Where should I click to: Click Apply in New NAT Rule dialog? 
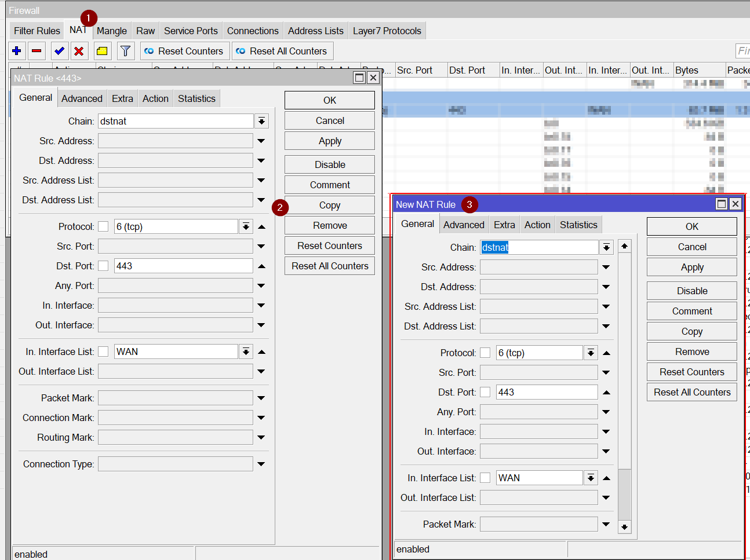tap(691, 267)
